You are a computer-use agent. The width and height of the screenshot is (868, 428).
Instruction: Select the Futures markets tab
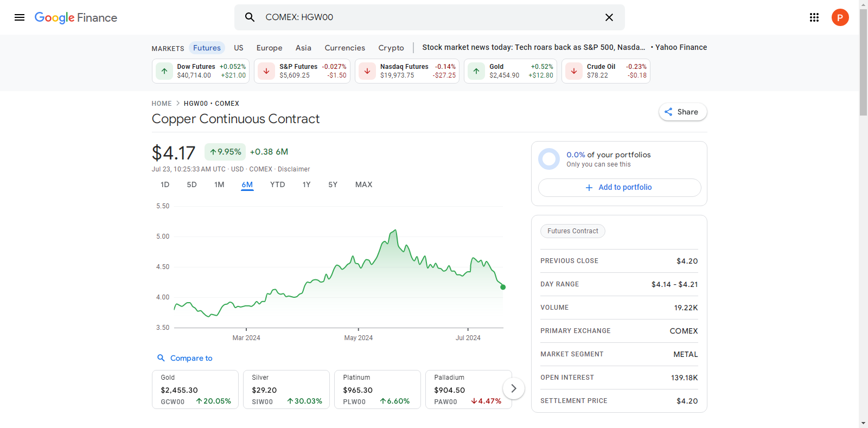(x=207, y=48)
